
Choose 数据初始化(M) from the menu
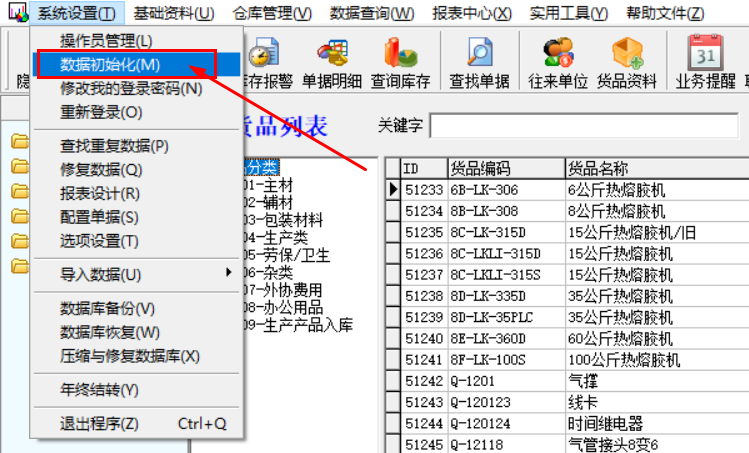(137, 65)
